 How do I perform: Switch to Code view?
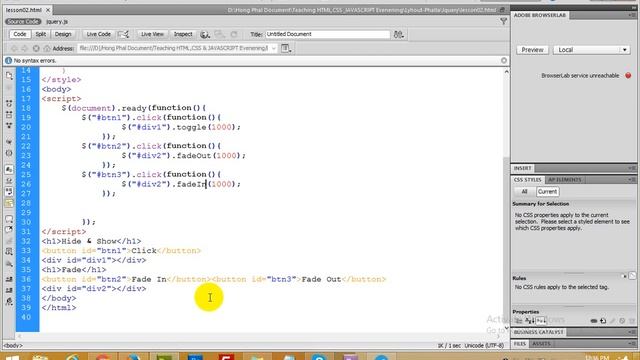[x=19, y=34]
